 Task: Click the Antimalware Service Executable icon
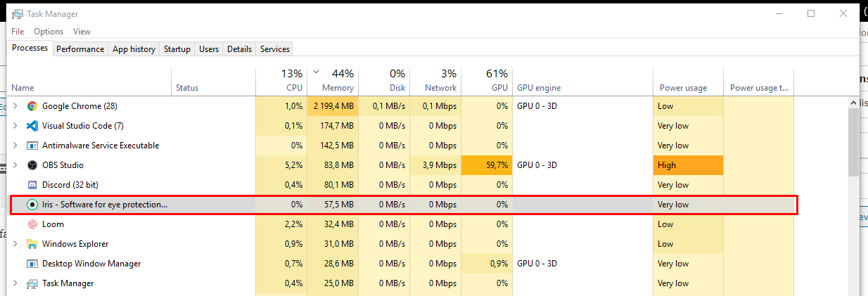(x=32, y=146)
